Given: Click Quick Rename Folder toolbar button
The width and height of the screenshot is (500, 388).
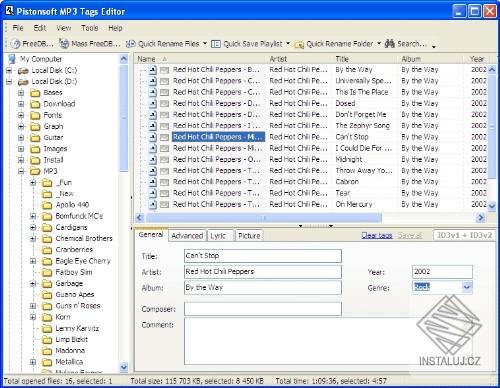Looking at the screenshot, I should click(x=334, y=44).
